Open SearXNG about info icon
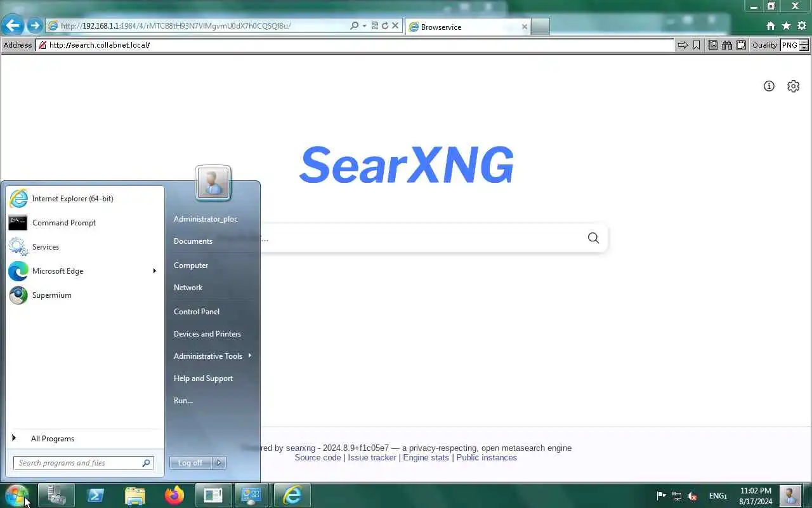This screenshot has width=812, height=508. [769, 86]
